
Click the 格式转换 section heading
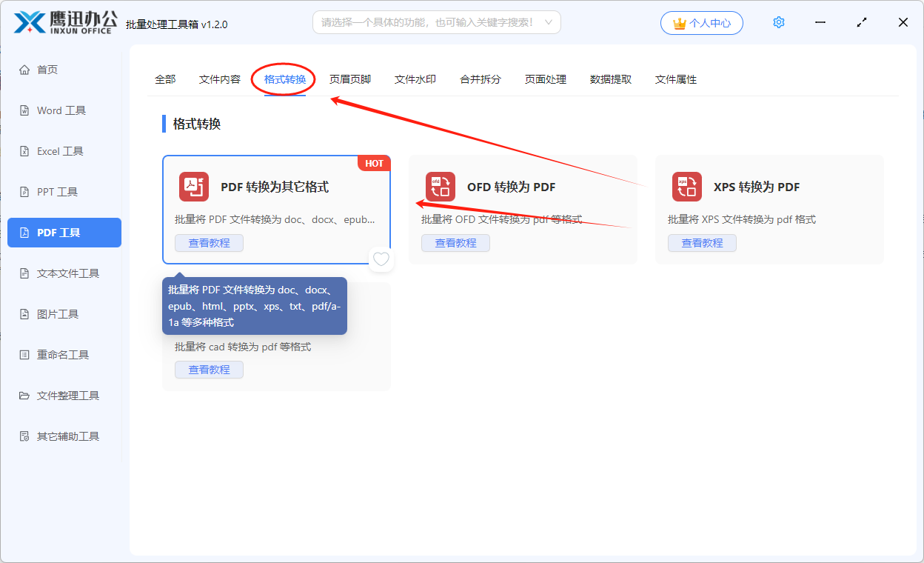pos(197,124)
